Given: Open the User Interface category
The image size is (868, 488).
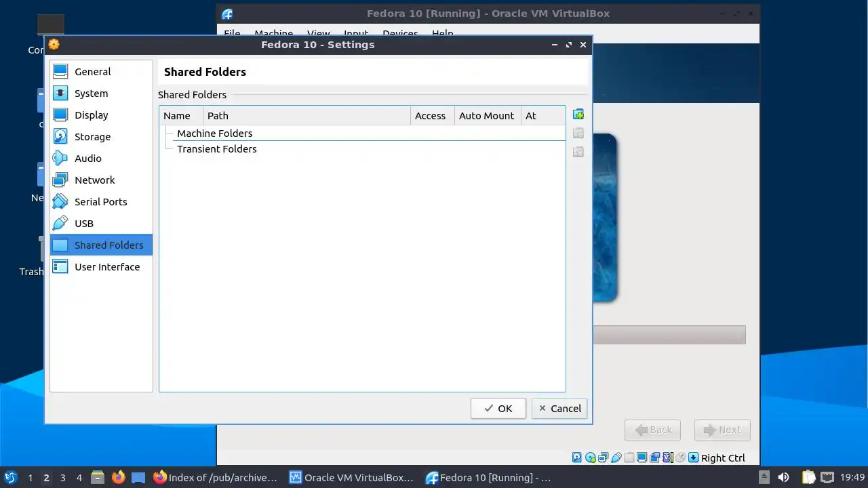Looking at the screenshot, I should coord(102,267).
